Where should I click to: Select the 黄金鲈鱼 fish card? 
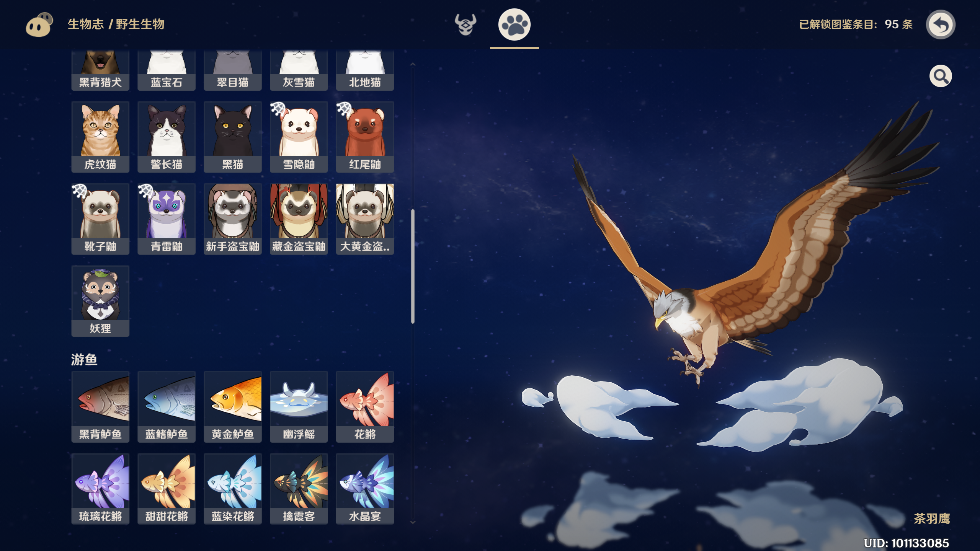coord(233,407)
